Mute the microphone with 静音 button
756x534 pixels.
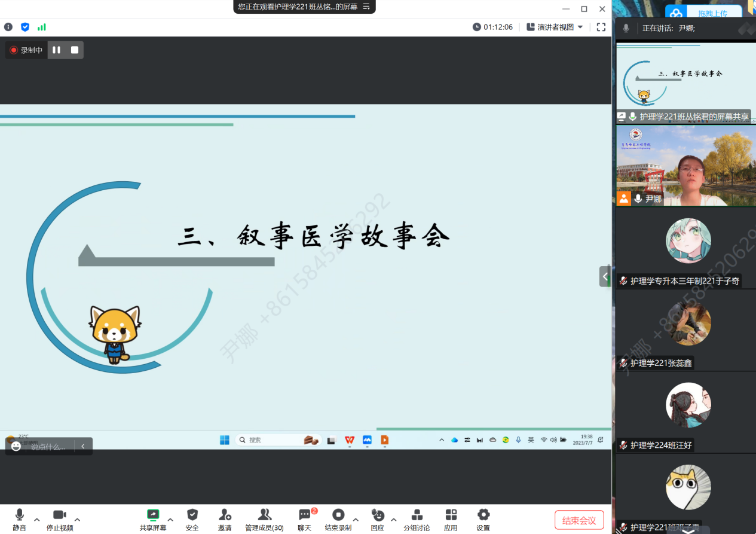(x=20, y=515)
